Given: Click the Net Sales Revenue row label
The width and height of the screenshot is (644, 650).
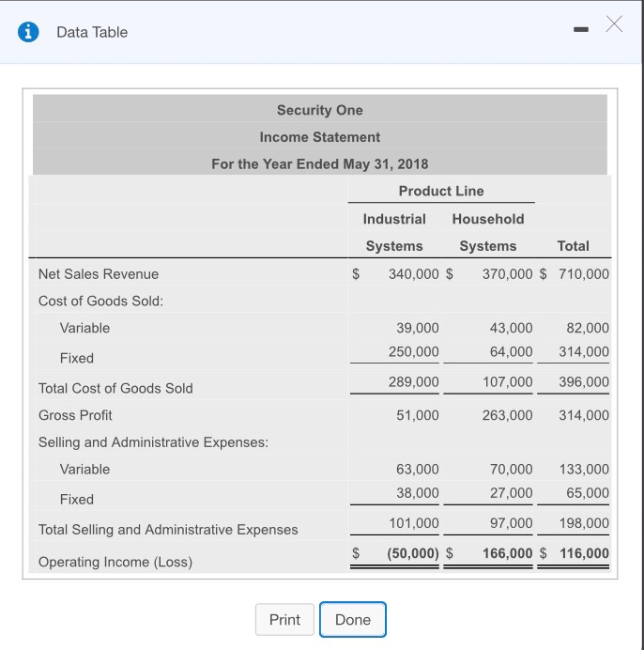Looking at the screenshot, I should tap(99, 274).
